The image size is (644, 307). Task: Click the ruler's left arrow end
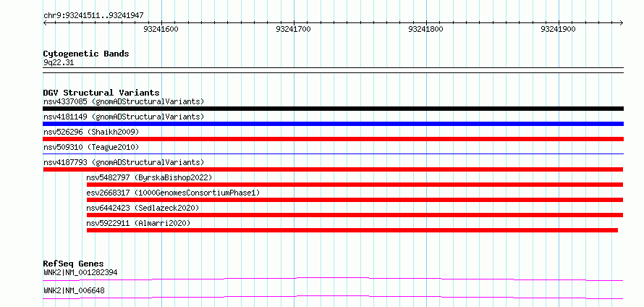coord(45,22)
